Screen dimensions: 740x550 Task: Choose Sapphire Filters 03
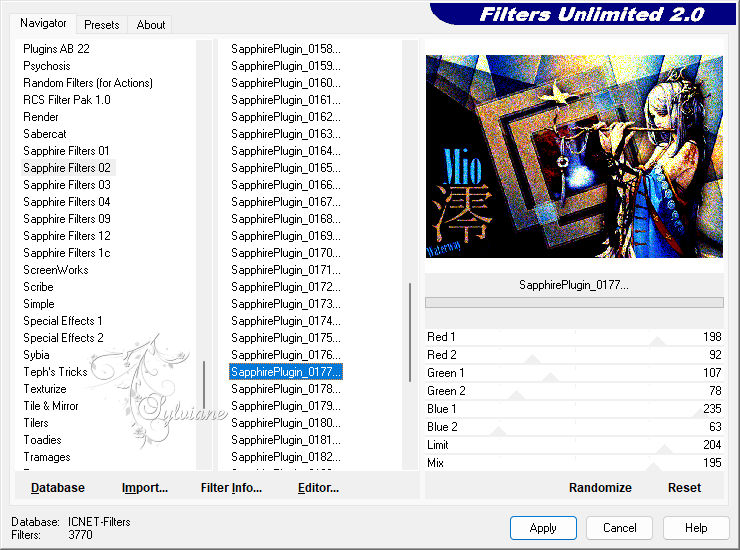point(67,185)
